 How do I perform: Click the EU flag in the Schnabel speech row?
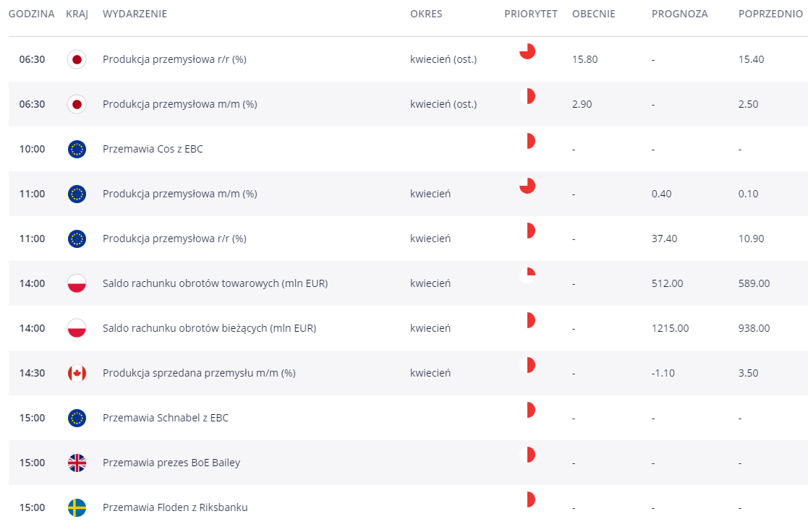coord(77,418)
